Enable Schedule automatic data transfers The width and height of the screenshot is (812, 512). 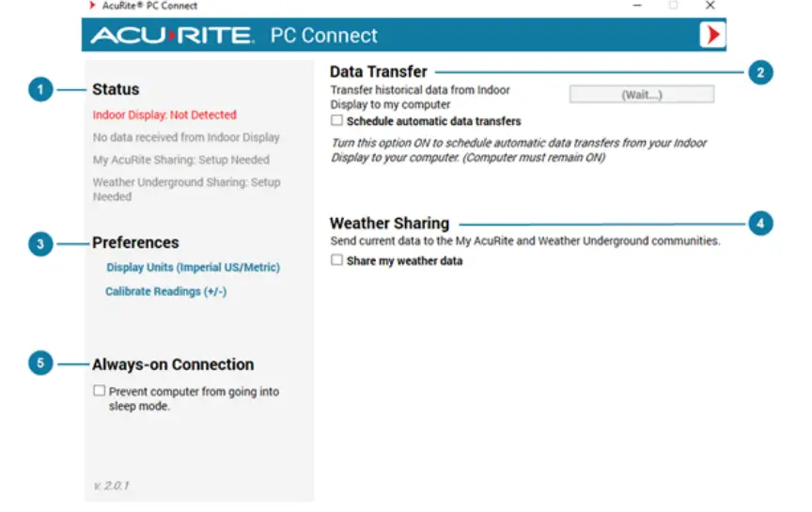[336, 120]
